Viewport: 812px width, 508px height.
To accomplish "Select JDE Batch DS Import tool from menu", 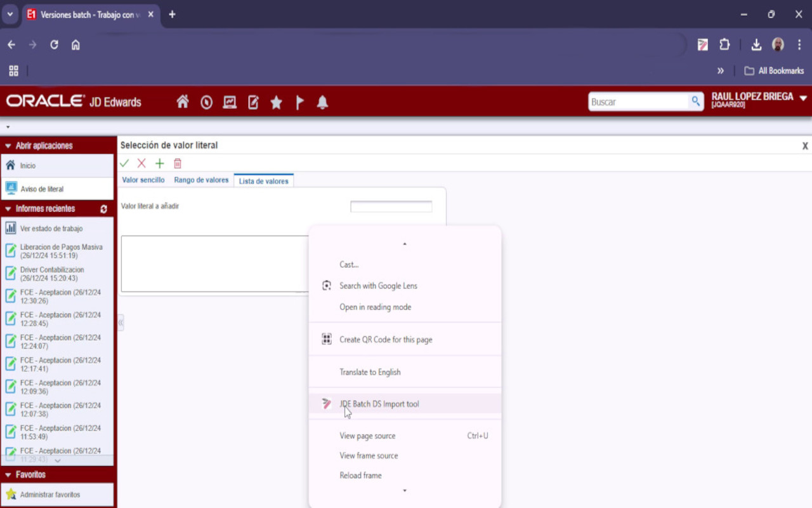I will point(379,403).
